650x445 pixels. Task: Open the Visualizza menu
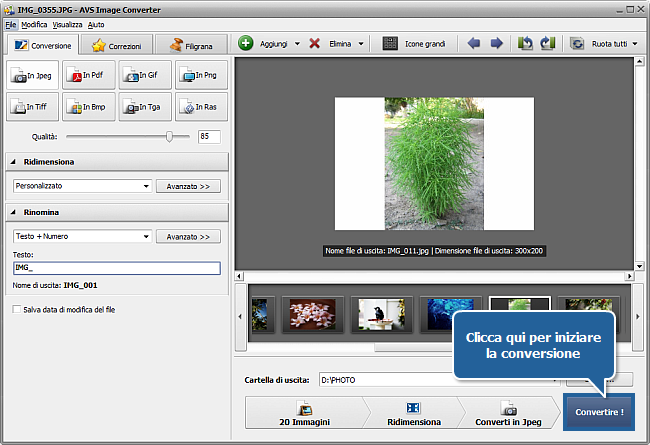(68, 23)
